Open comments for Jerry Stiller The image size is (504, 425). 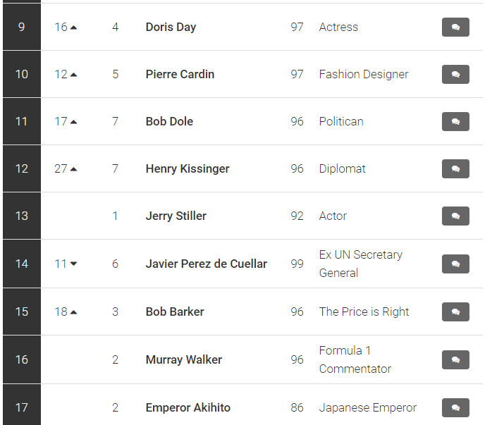coord(455,216)
